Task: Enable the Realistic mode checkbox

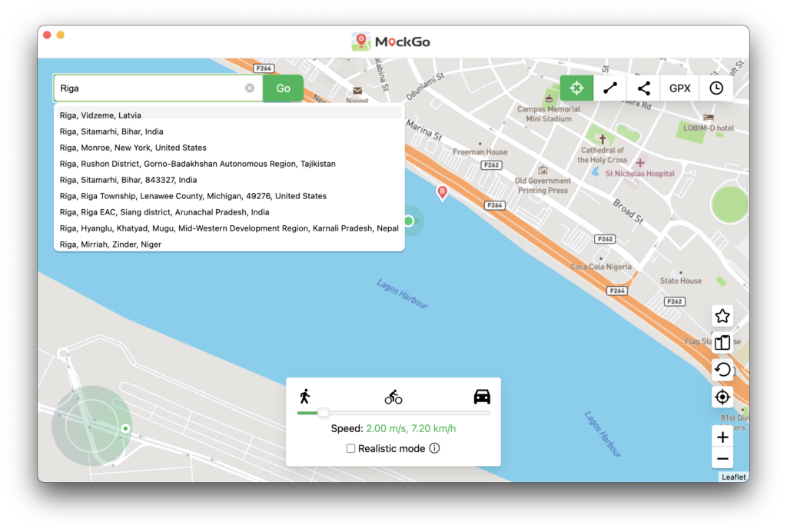Action: [350, 448]
